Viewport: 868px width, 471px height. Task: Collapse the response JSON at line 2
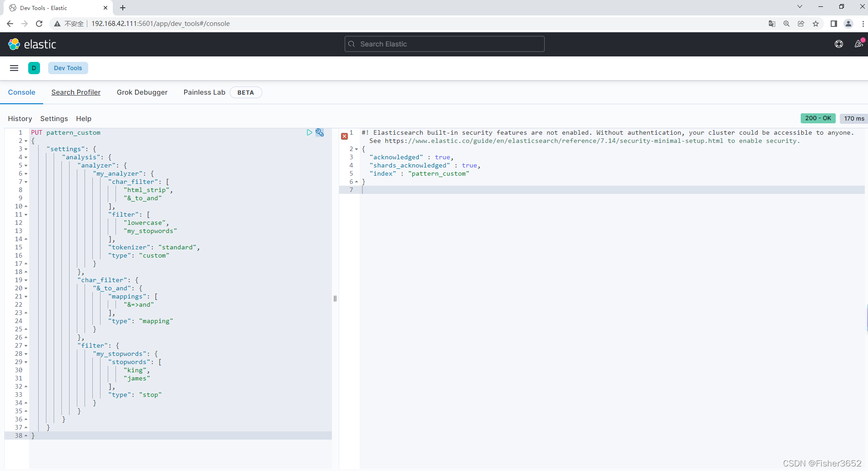pyautogui.click(x=356, y=149)
